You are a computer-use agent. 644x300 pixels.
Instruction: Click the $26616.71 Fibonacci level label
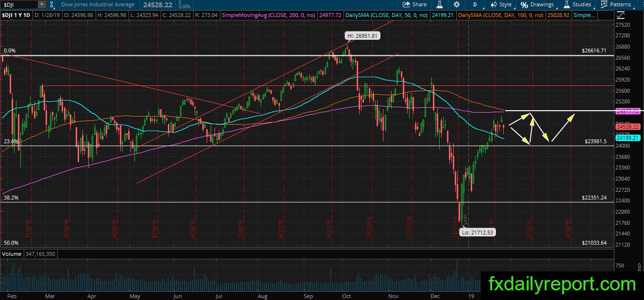coord(594,50)
